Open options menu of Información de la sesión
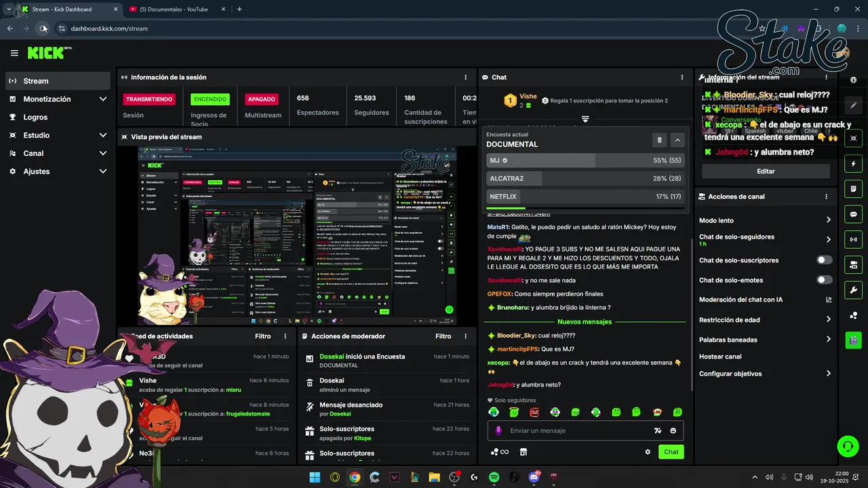 tap(465, 77)
